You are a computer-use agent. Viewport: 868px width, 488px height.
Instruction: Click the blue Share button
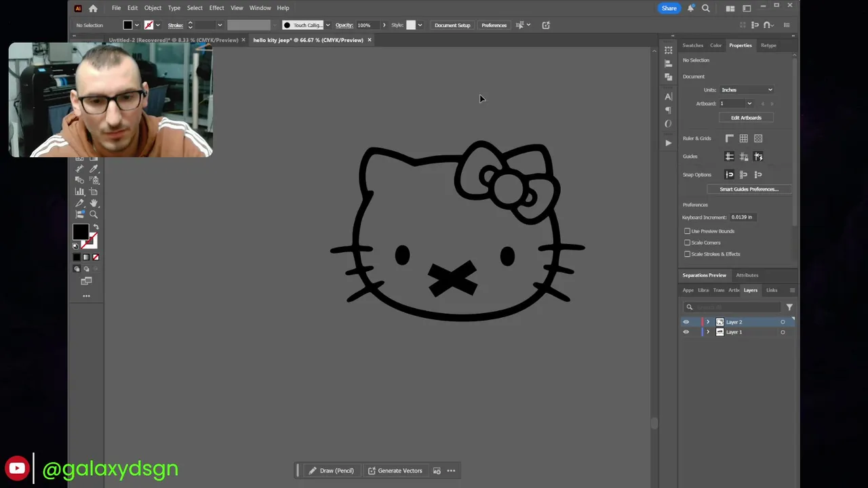coord(669,8)
